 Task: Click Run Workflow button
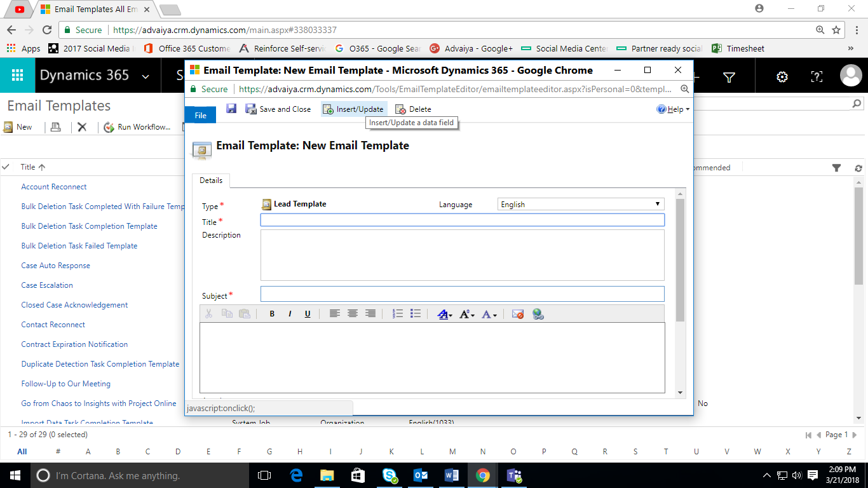tap(137, 127)
